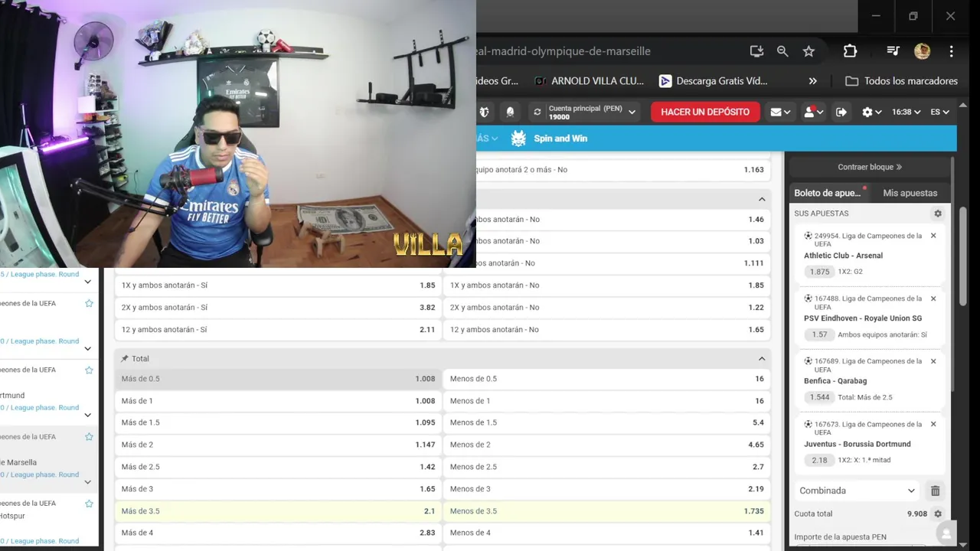Open the SUS APUESTAS settings gear

[x=938, y=214]
